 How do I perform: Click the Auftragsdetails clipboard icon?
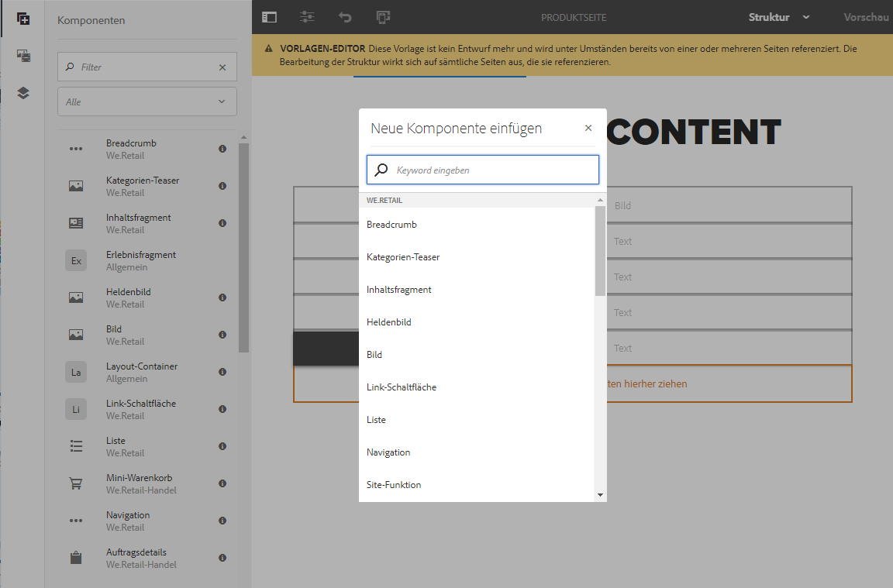click(76, 558)
